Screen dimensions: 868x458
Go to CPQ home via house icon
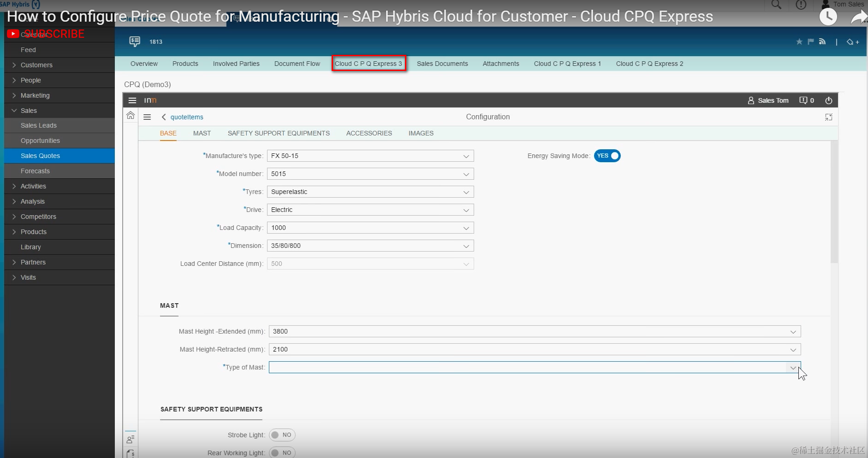[x=131, y=115]
